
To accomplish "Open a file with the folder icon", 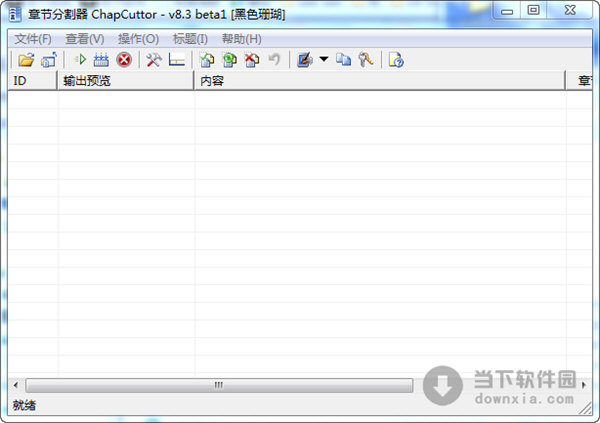I will click(x=26, y=60).
